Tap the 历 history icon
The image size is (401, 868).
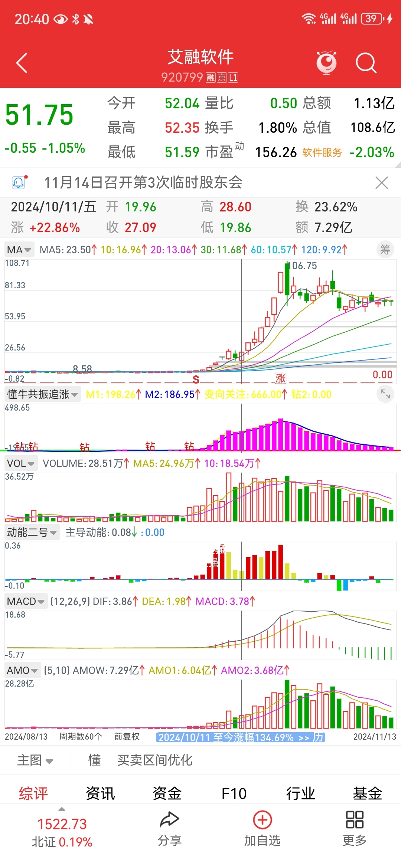[x=319, y=737]
